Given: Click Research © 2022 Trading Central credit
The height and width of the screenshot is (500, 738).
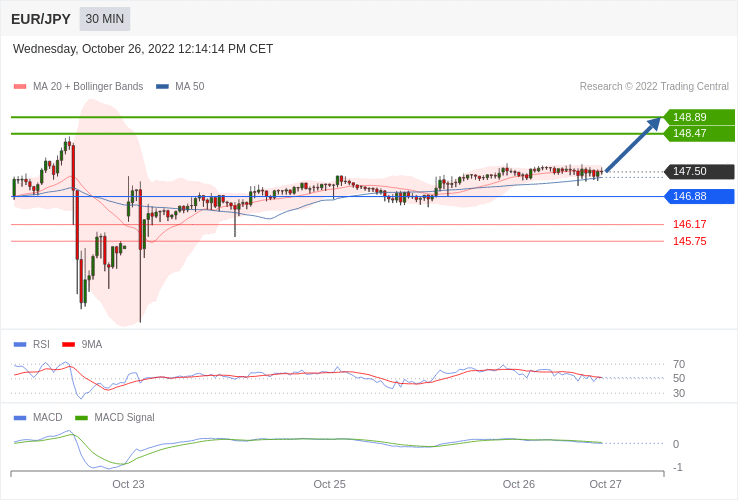Looking at the screenshot, I should (654, 87).
